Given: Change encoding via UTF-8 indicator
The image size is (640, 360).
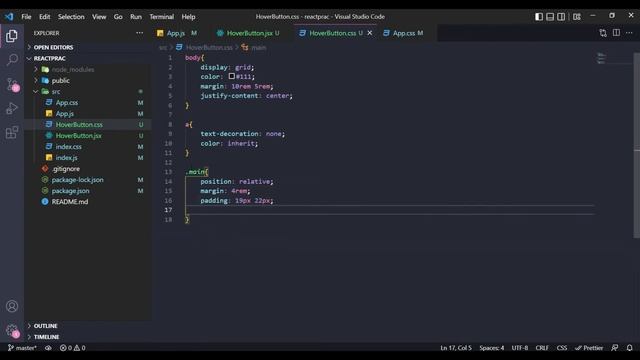Looking at the screenshot, I should coord(520,348).
